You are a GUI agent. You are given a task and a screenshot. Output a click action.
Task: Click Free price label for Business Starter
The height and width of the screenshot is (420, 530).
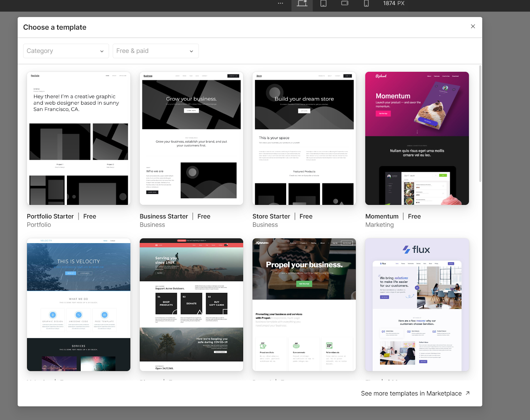[x=204, y=216]
